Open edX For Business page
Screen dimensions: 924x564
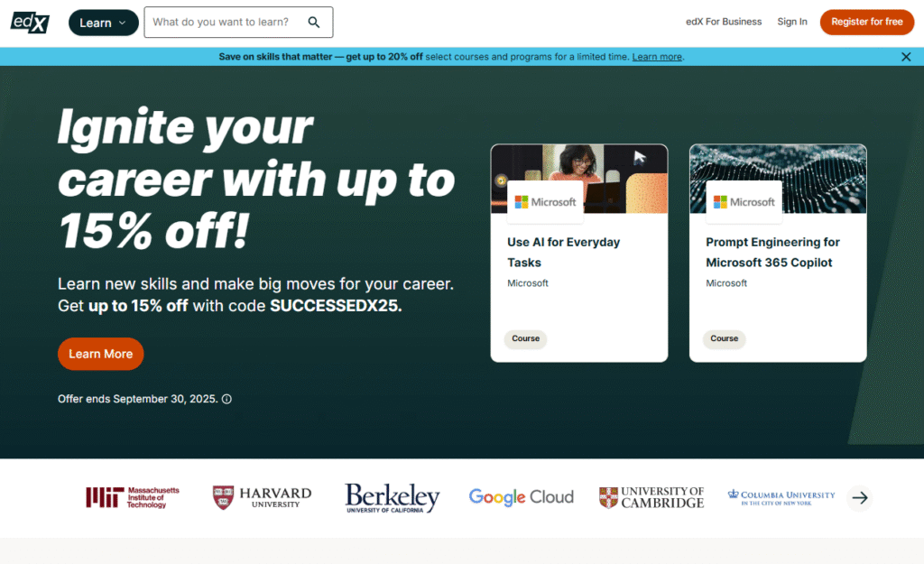(x=724, y=22)
